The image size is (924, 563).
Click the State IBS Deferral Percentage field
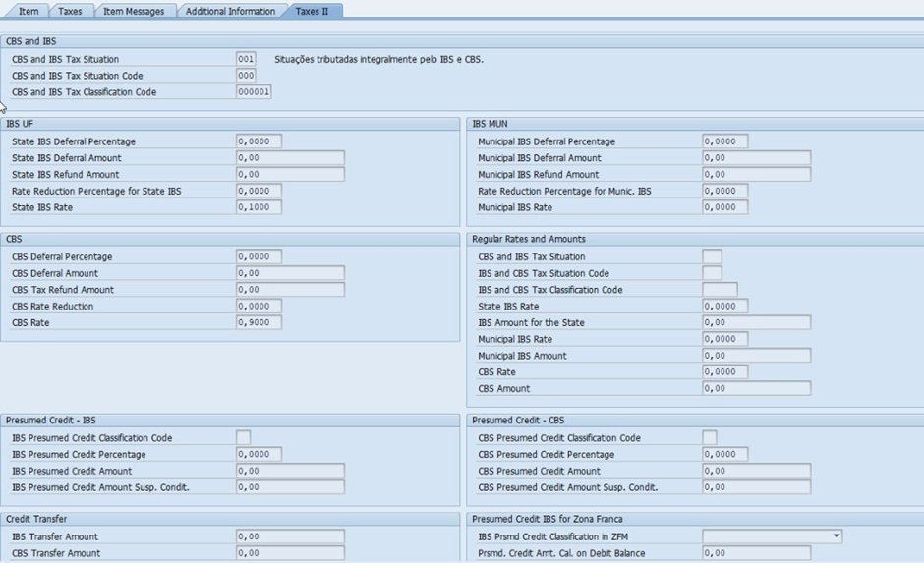(x=260, y=141)
